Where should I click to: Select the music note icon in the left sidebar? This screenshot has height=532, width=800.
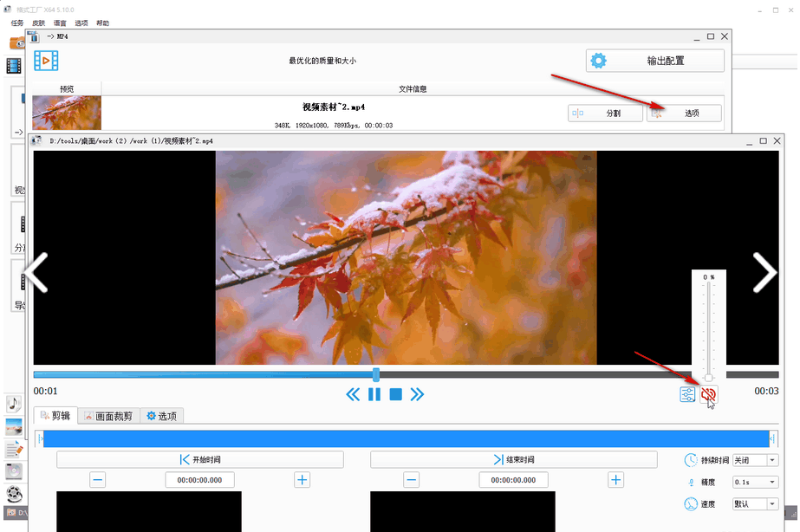click(13, 403)
